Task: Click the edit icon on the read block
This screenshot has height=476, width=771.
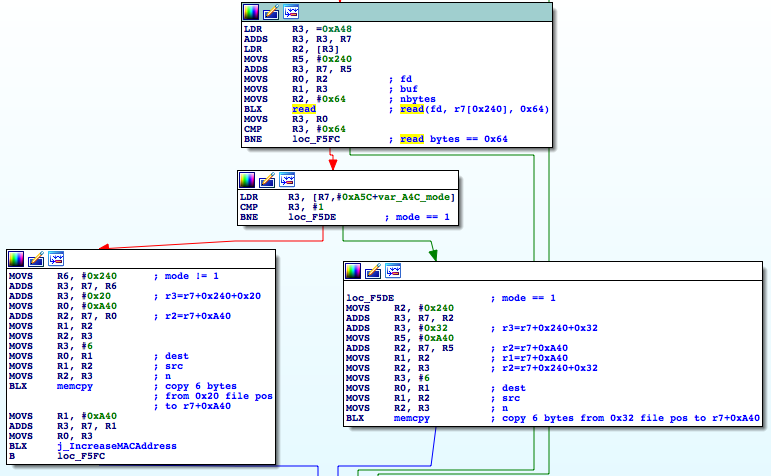Action: 271,12
